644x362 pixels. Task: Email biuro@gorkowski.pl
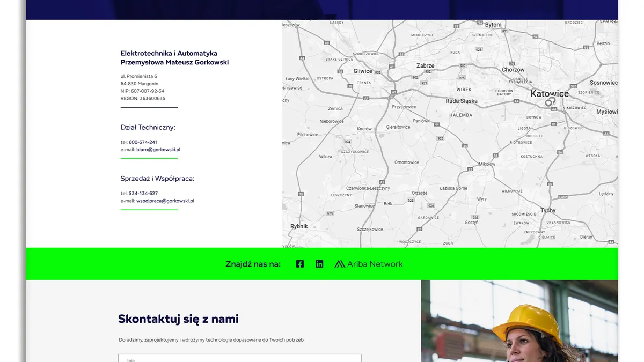(158, 150)
